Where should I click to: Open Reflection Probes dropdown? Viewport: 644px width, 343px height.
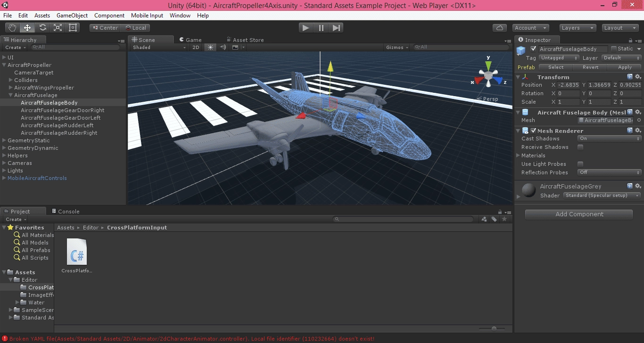[610, 172]
